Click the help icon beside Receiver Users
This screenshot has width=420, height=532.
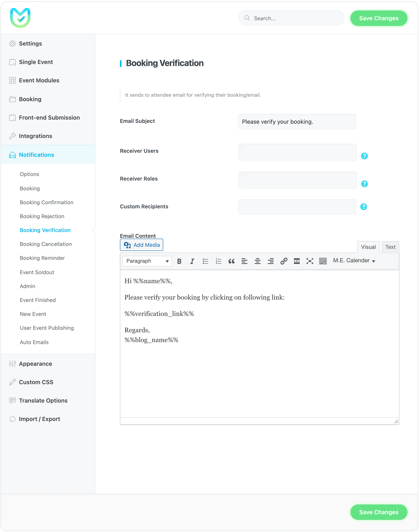pos(364,156)
